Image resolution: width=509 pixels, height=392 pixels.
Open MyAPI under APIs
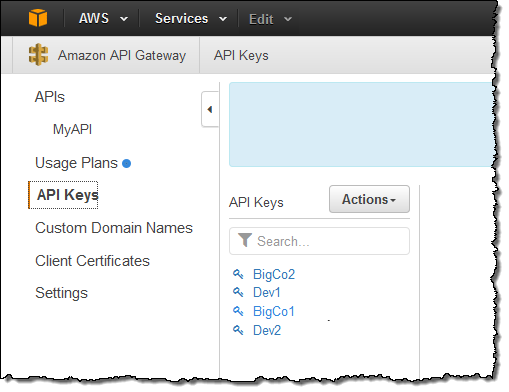click(x=72, y=129)
